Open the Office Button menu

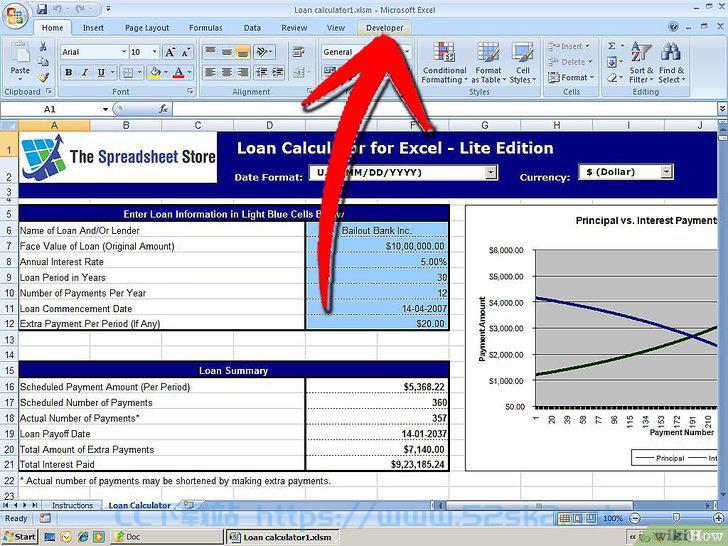click(x=15, y=16)
